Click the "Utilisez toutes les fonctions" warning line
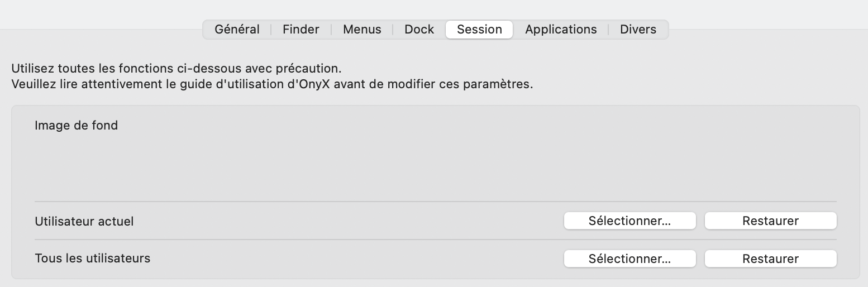 pyautogui.click(x=176, y=70)
